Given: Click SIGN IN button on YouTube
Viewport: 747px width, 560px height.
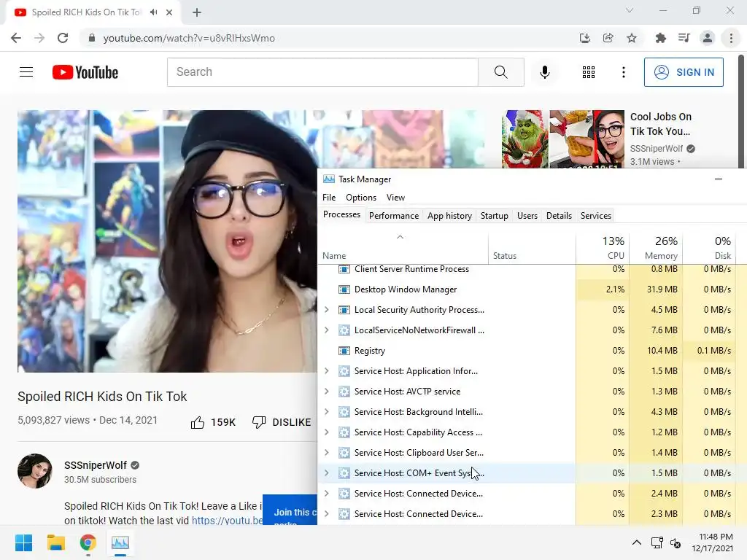Looking at the screenshot, I should (684, 72).
